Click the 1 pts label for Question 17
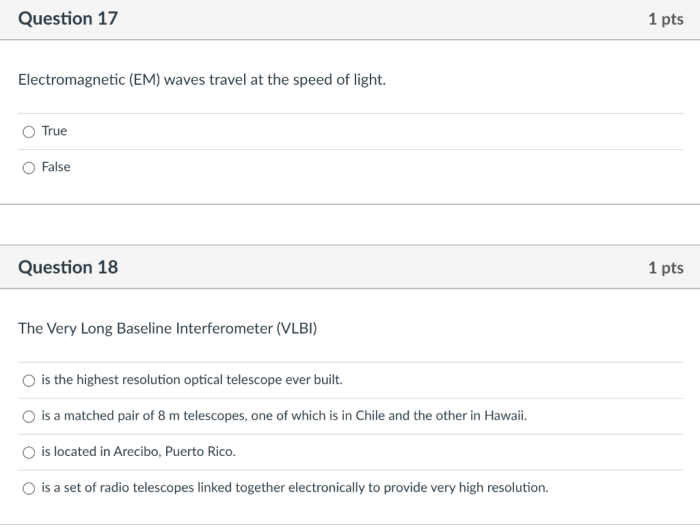 tap(665, 20)
